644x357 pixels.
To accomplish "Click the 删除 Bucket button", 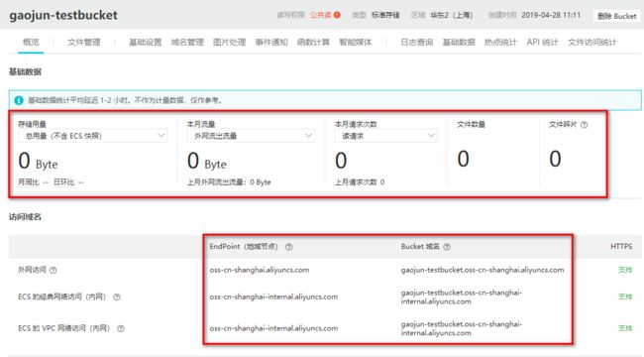I will coord(616,16).
